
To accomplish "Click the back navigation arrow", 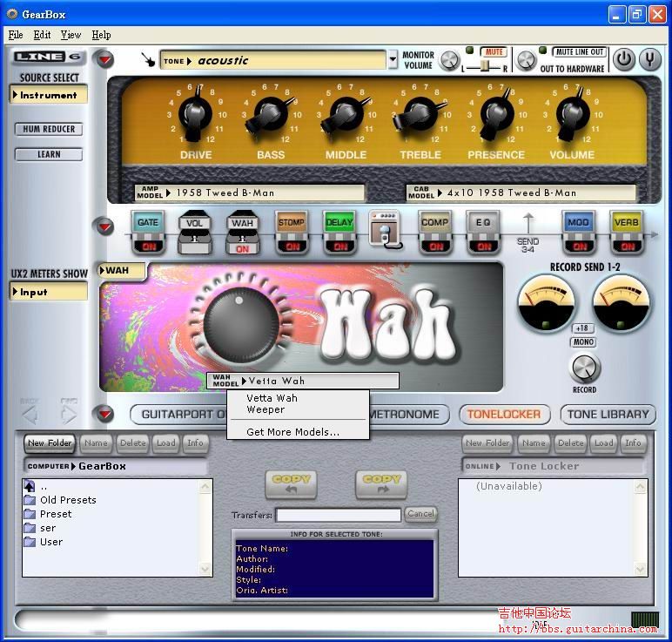I will [x=30, y=415].
